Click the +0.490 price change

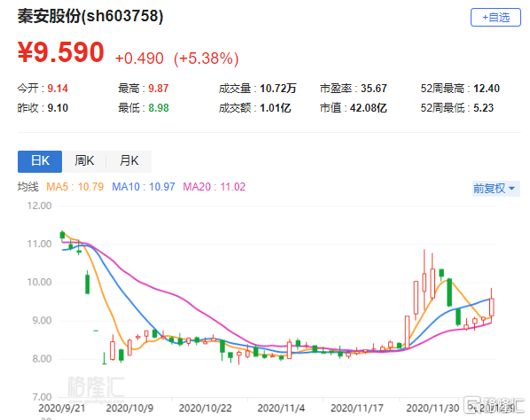coord(139,58)
